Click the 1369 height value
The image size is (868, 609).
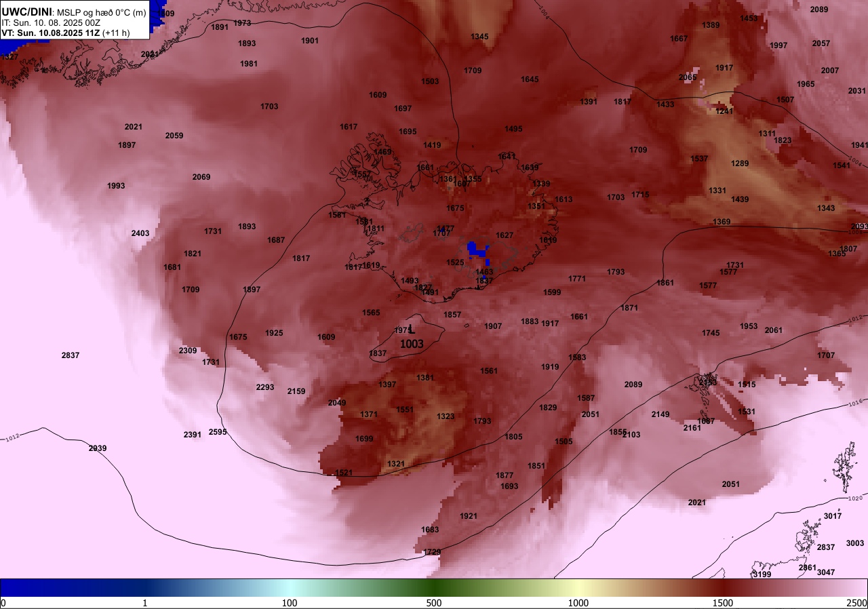tap(722, 222)
